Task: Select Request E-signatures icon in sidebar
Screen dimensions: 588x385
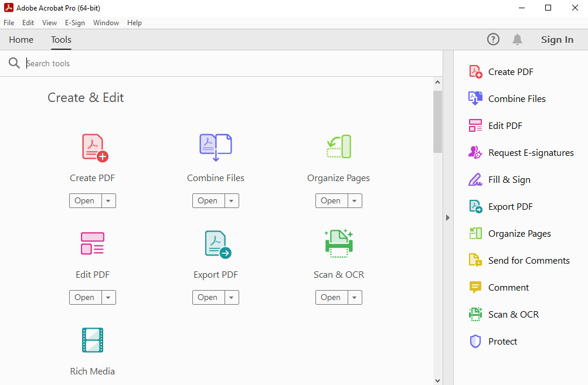Action: pos(475,152)
